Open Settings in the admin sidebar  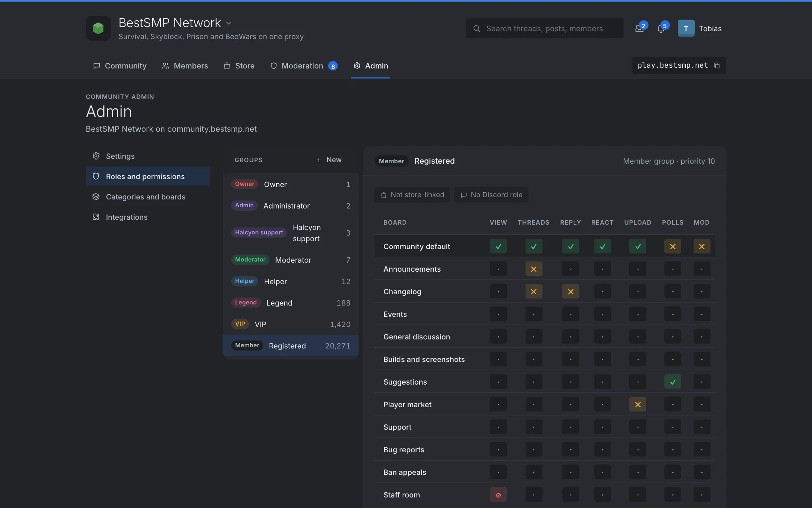(x=148, y=156)
